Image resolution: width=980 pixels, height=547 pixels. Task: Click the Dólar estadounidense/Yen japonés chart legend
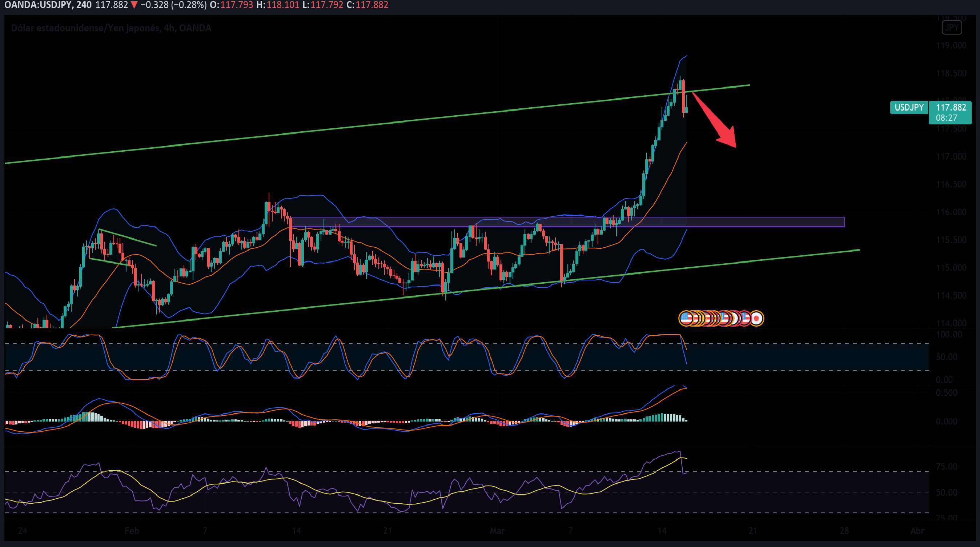[x=111, y=28]
